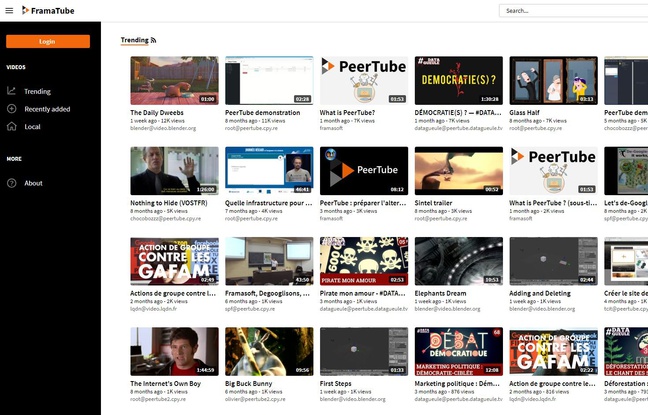This screenshot has width=648, height=415.
Task: Open Glass Half video thumbnail
Action: coord(553,81)
